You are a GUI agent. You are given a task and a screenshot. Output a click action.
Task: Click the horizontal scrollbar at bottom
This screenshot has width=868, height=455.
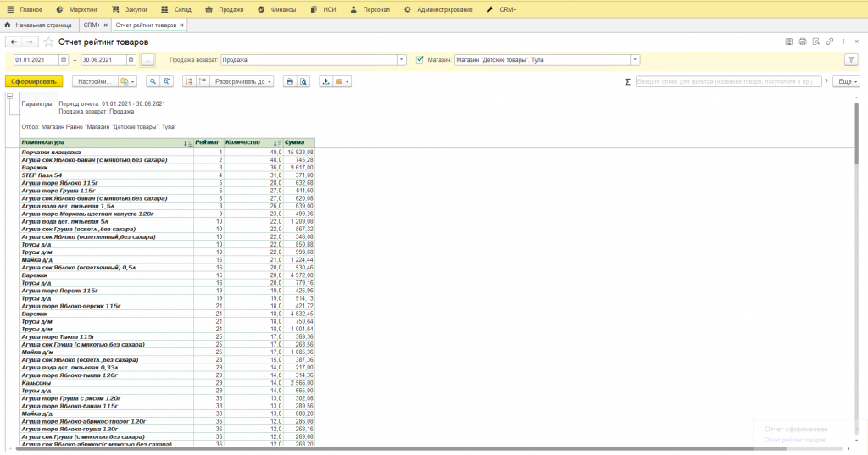401,448
